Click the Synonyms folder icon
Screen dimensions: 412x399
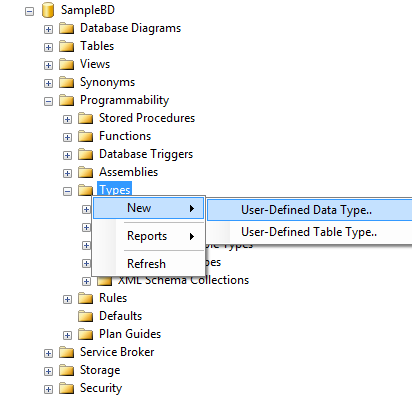point(66,82)
